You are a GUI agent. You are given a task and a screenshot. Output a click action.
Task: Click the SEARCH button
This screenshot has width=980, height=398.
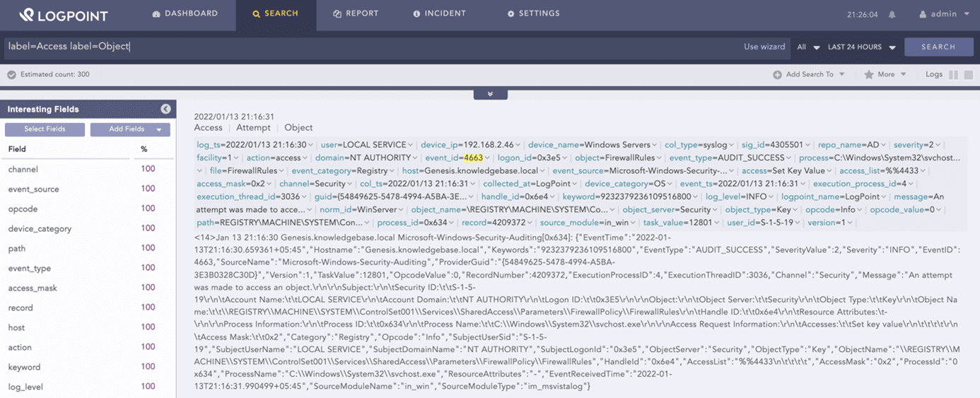coord(938,47)
